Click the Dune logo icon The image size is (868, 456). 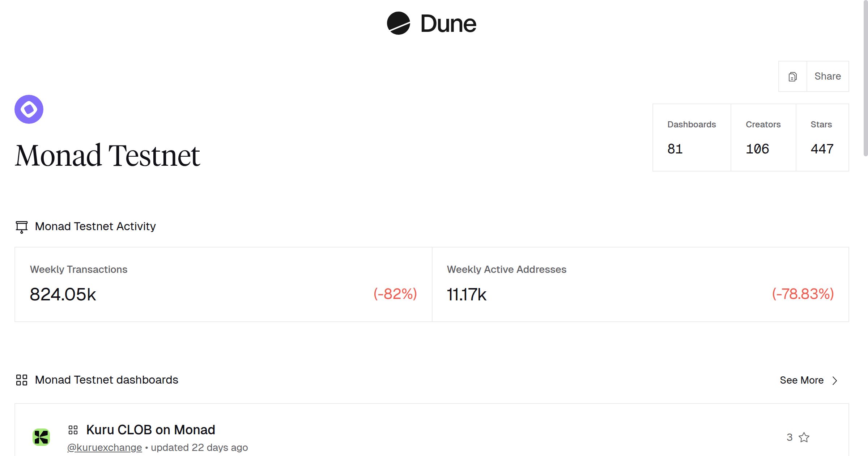pos(398,24)
